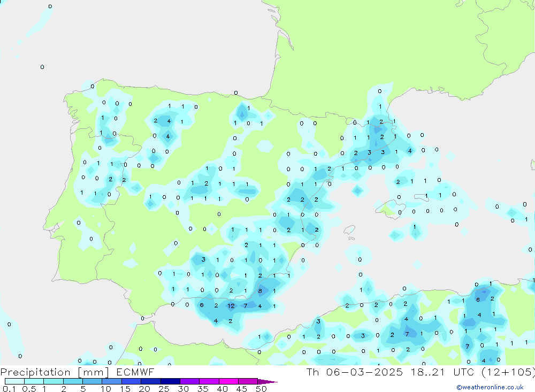This screenshot has width=535, height=392.
Task: Click the 'ECMWF' model name label
Action: pos(135,372)
